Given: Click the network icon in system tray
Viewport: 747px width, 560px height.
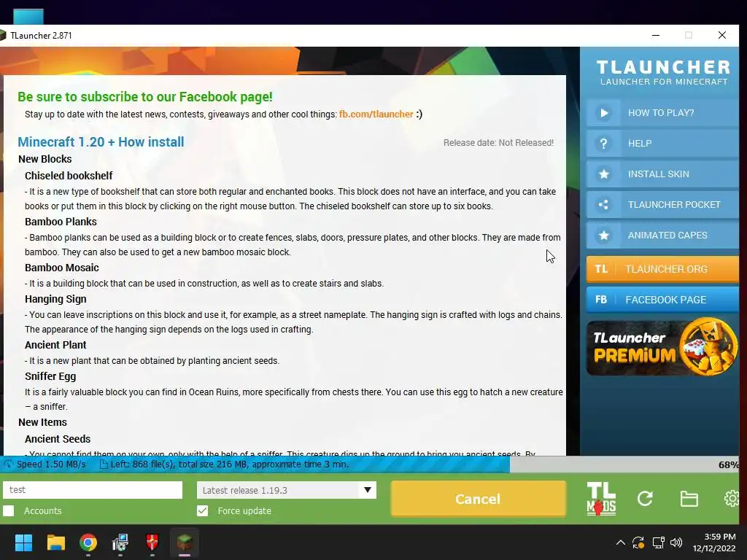Looking at the screenshot, I should tap(659, 542).
